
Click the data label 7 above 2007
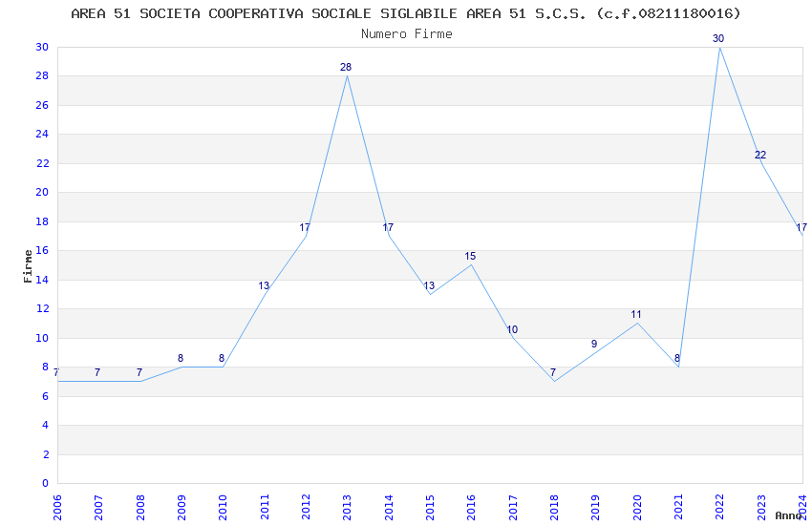click(x=97, y=372)
